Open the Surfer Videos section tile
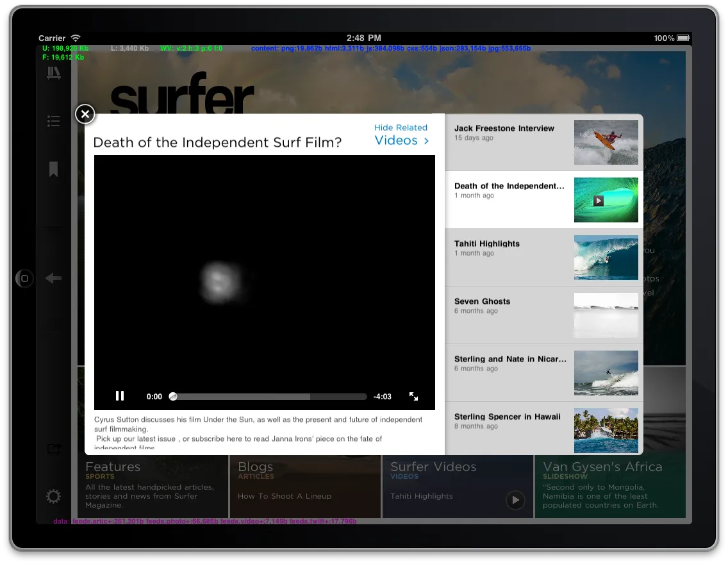Screen dimensions: 728x564 click(458, 486)
